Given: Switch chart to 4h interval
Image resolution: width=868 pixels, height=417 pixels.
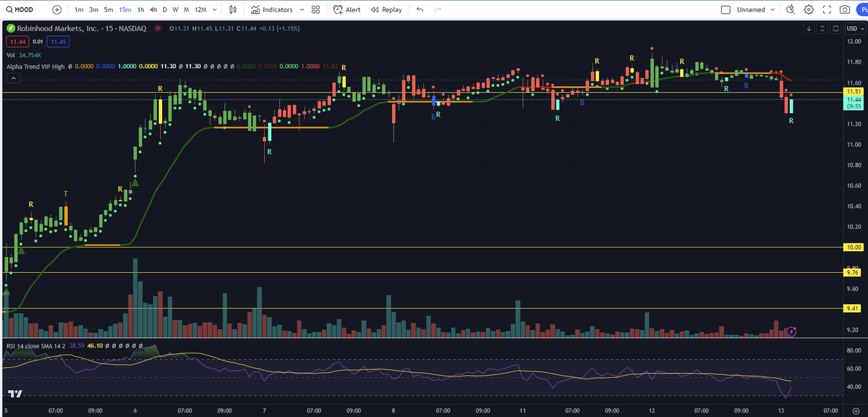Looking at the screenshot, I should pyautogui.click(x=153, y=10).
